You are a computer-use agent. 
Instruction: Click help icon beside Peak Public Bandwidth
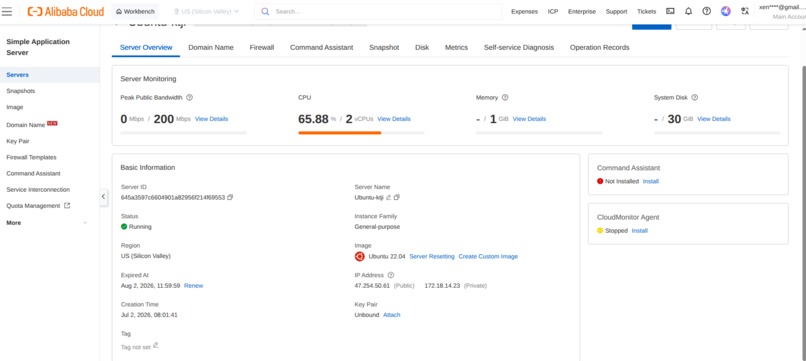189,97
